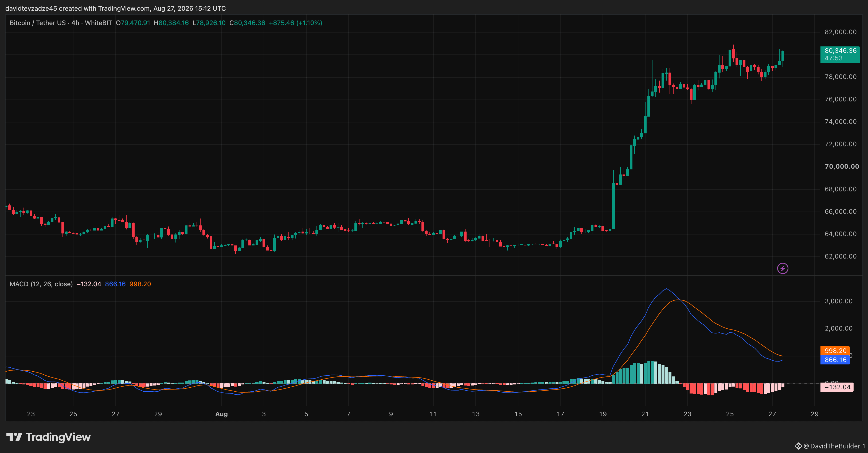Click the 76,000.00 price axis label
Image resolution: width=868 pixels, height=453 pixels.
[x=840, y=99]
